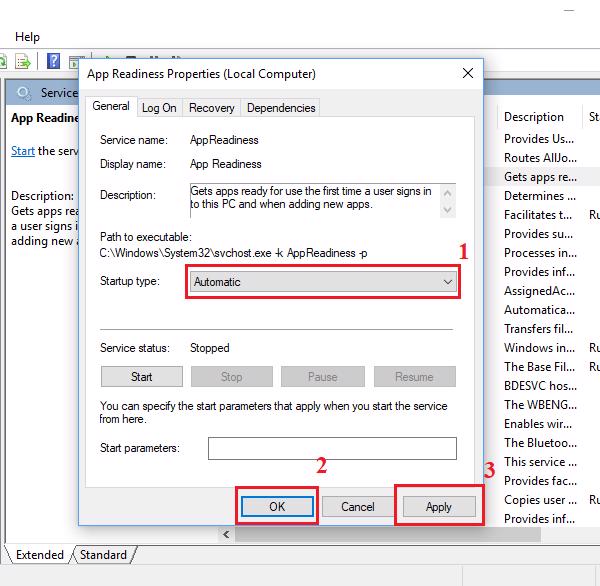Screen dimensions: 600x586
Task: Click OK to confirm settings
Action: coord(277,507)
